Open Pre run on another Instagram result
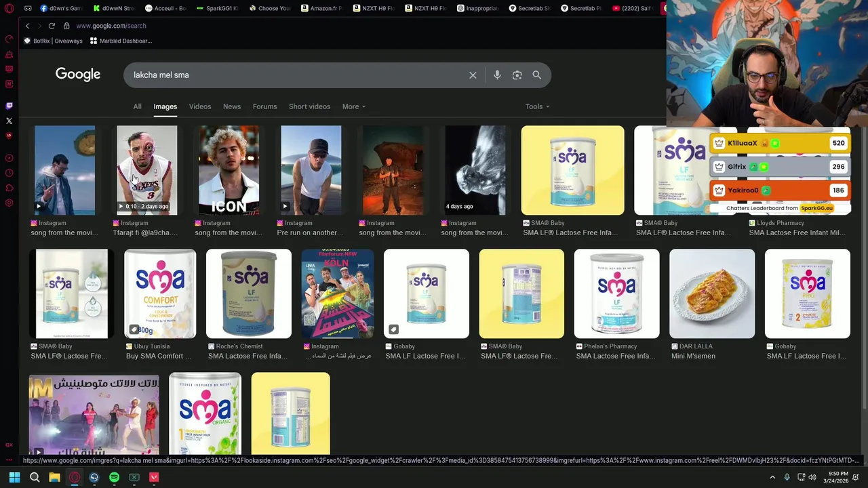This screenshot has height=488, width=868. pyautogui.click(x=309, y=232)
